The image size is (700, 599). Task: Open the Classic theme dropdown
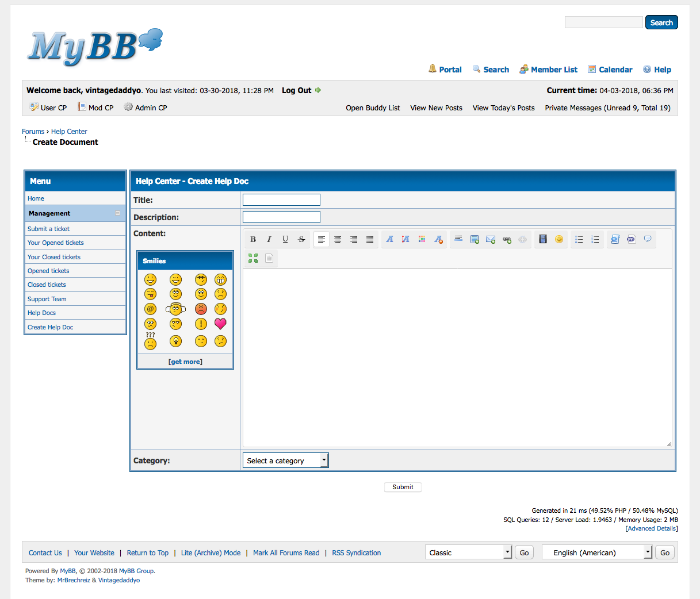468,552
